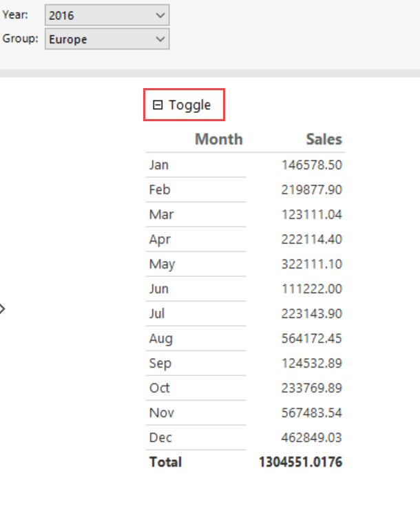Click the Month column header
The image size is (420, 524).
218,139
